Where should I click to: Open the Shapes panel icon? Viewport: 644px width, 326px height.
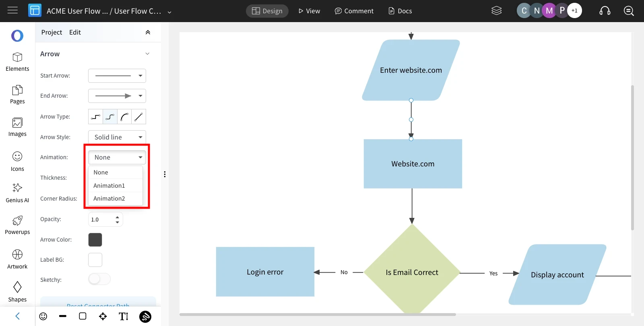(x=17, y=287)
